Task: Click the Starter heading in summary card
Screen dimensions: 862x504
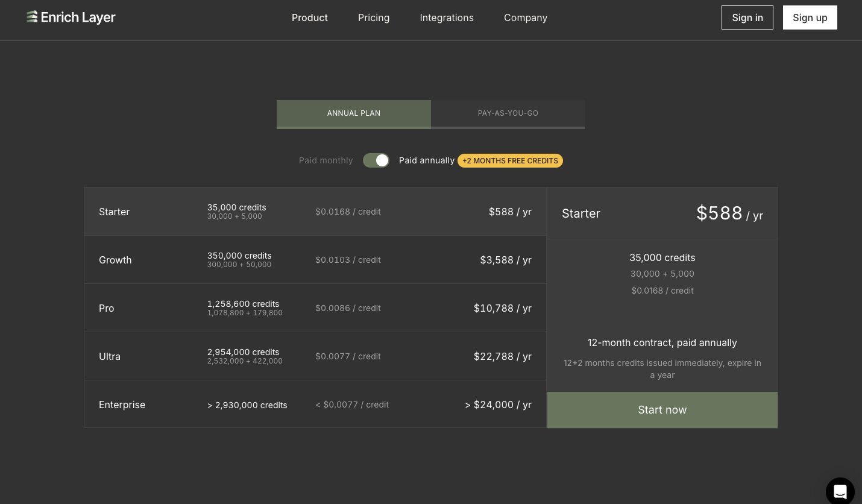Action: point(581,213)
